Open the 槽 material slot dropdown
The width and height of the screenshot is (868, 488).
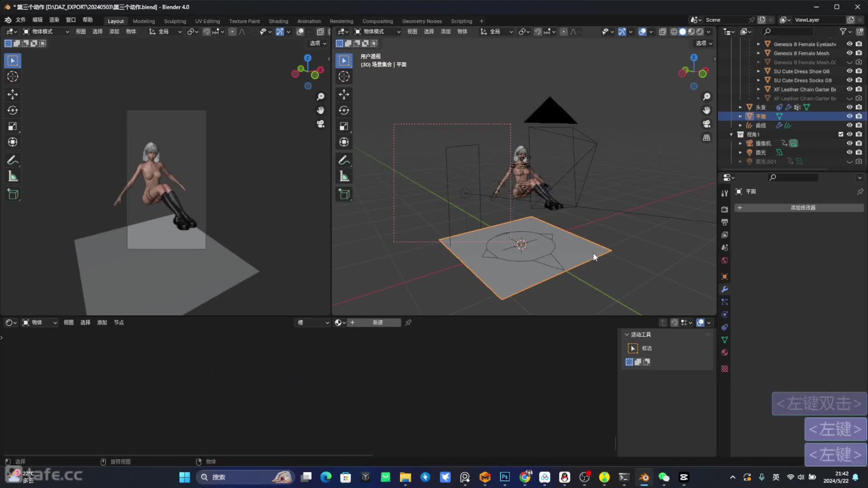313,323
